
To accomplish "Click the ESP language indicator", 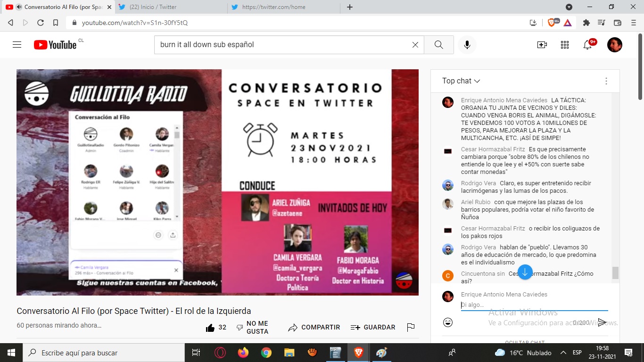I will (577, 353).
